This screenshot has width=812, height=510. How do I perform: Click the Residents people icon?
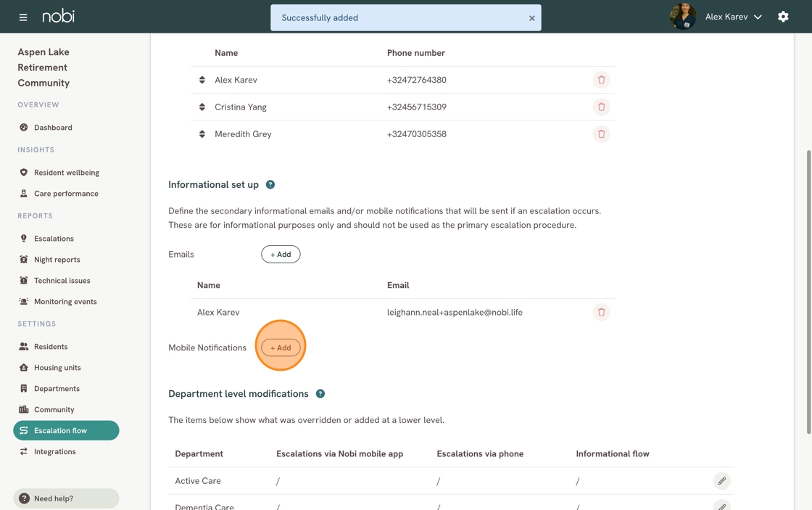24,347
